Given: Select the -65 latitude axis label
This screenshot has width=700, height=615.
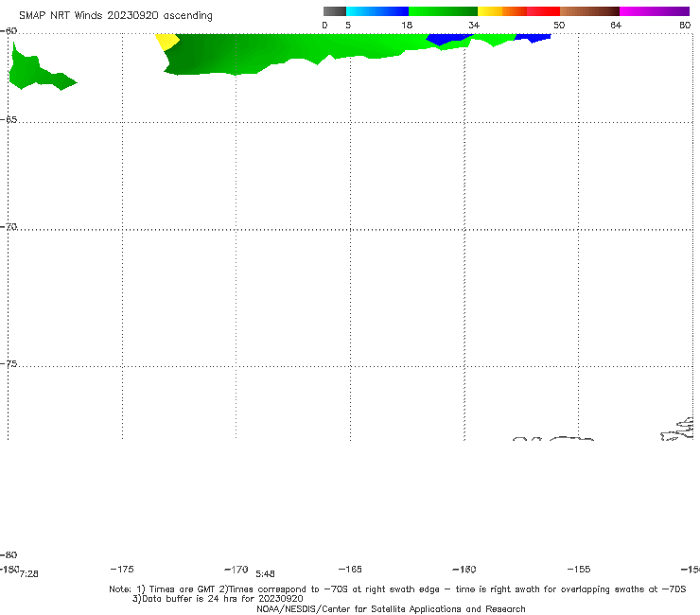Looking at the screenshot, I should point(9,120).
